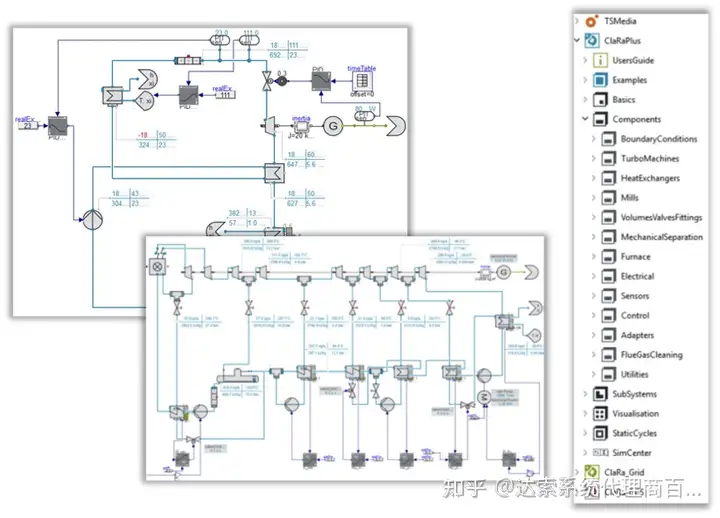Image resolution: width=720 pixels, height=518 pixels.
Task: Click the Examples package icon
Action: (600, 80)
